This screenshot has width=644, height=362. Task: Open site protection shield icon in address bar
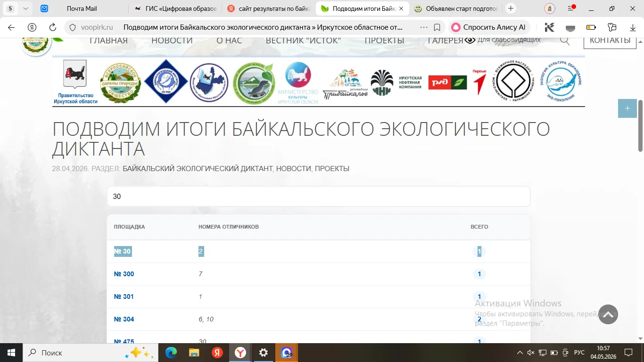tap(73, 27)
